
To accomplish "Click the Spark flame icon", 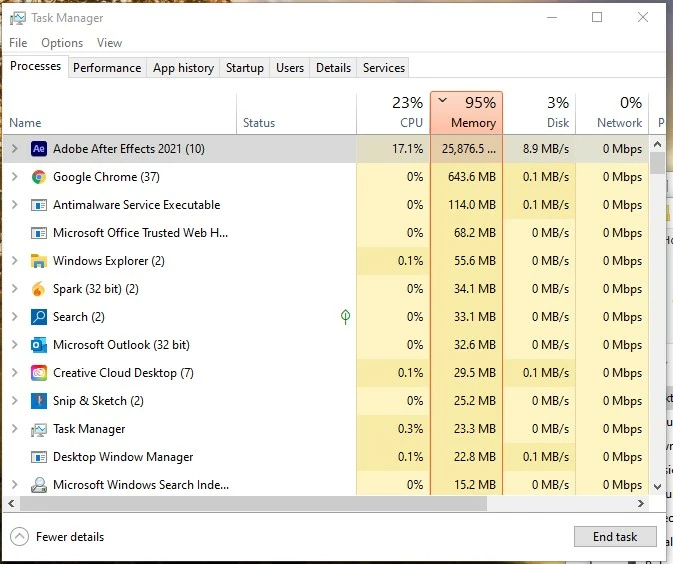I will (x=39, y=289).
